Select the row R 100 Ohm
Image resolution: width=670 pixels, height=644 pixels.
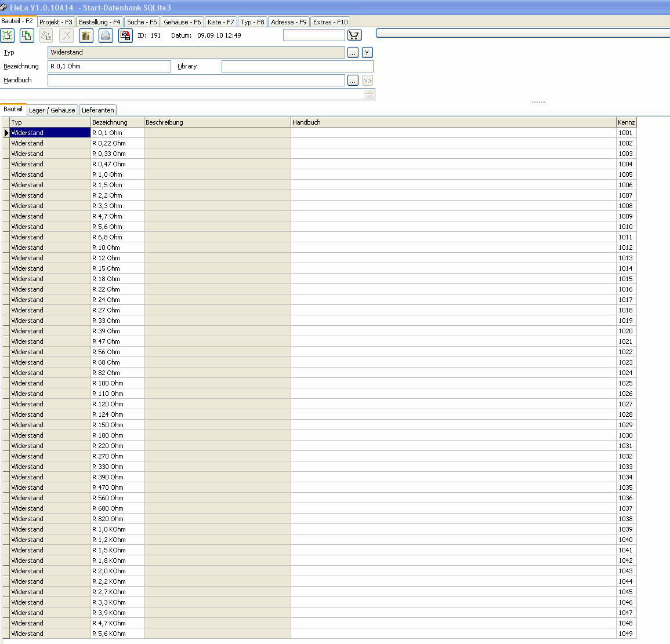coord(320,383)
